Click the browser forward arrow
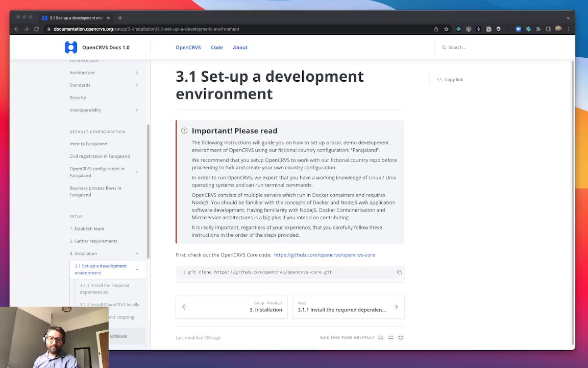Screen dimensions: 588x368 tap(26, 29)
